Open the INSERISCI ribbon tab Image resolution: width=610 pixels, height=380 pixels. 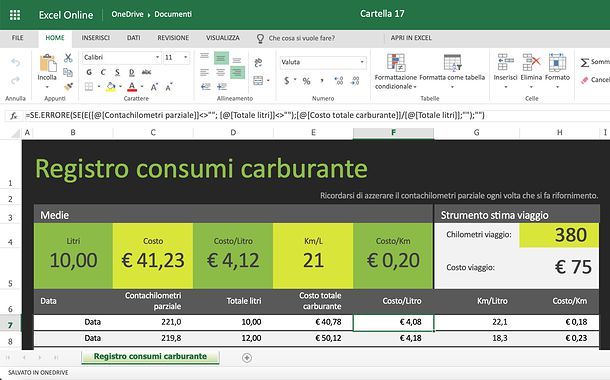tap(95, 38)
